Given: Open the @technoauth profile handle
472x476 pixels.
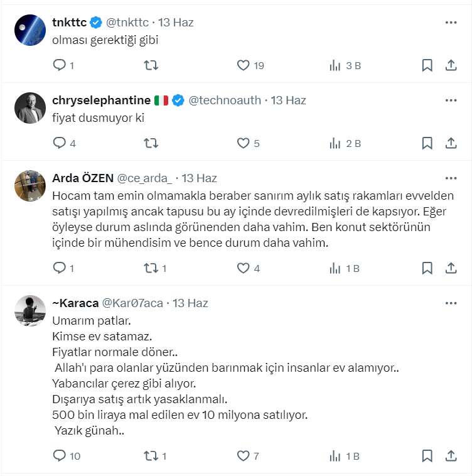Looking at the screenshot, I should click(x=225, y=100).
